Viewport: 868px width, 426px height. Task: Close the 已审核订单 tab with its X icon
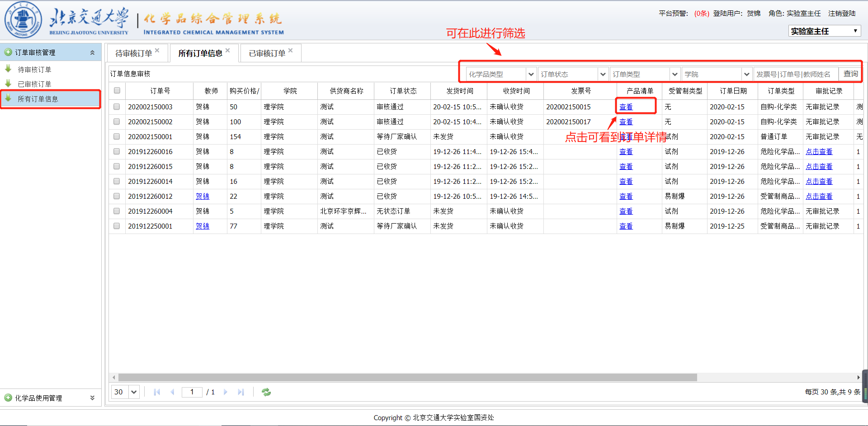(291, 51)
